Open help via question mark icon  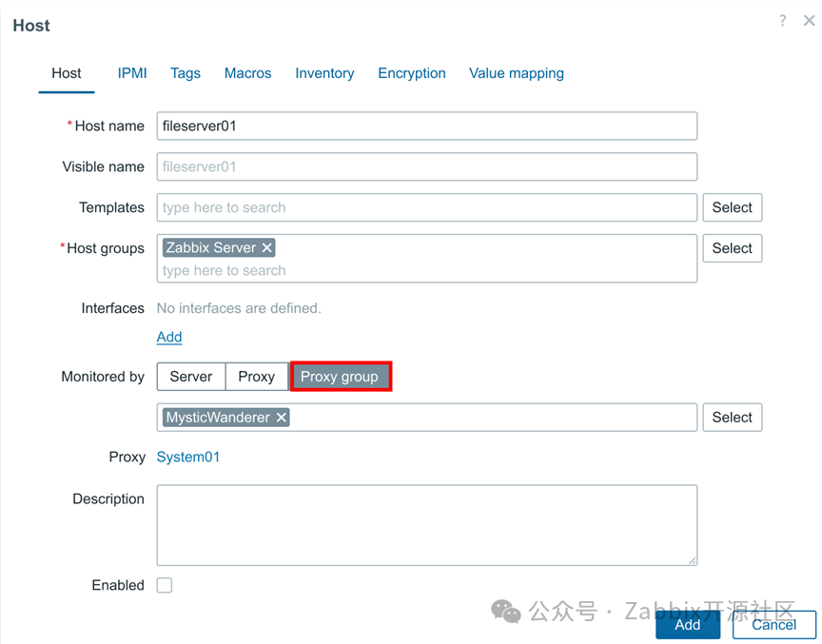click(x=782, y=21)
